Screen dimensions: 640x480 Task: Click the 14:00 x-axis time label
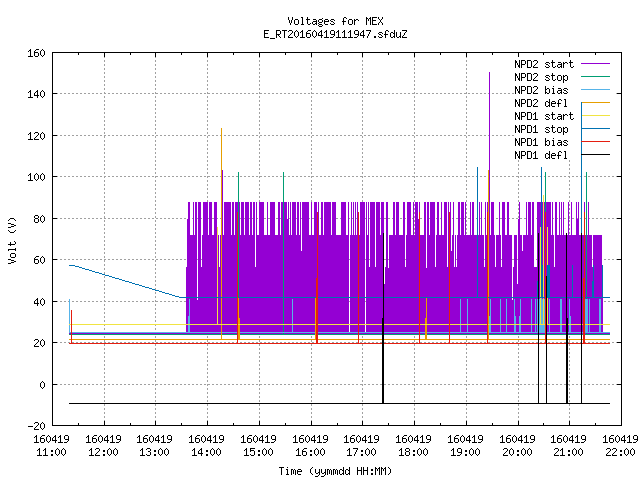(207, 452)
